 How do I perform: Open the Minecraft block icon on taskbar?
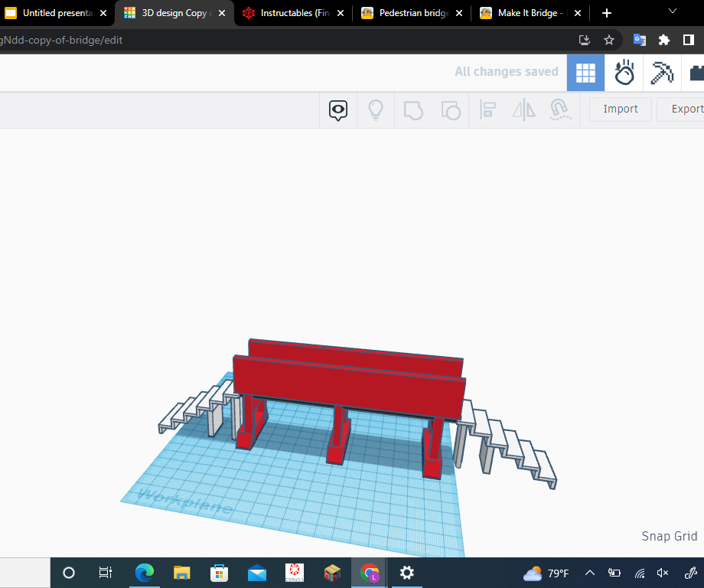pyautogui.click(x=332, y=573)
